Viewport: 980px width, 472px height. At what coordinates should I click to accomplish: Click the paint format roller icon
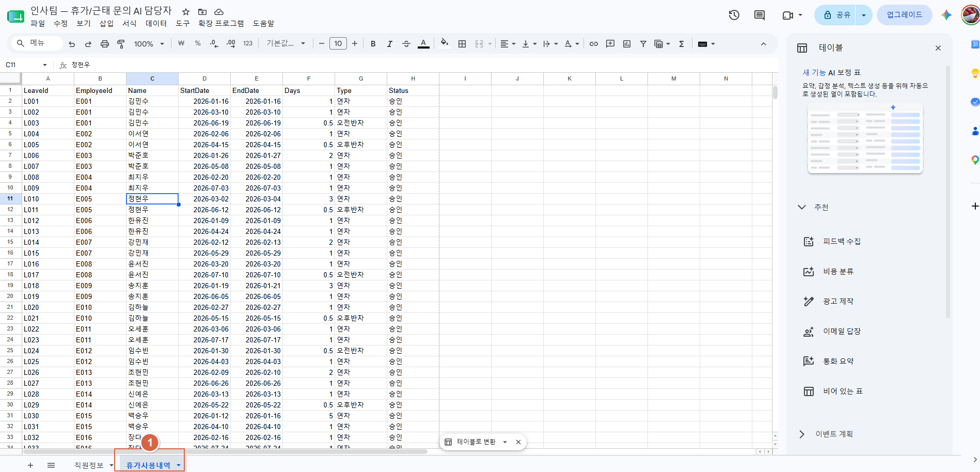[x=121, y=44]
